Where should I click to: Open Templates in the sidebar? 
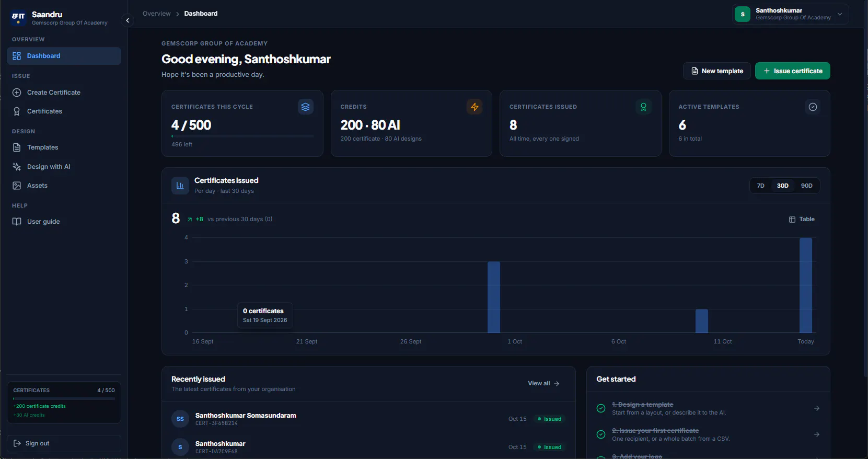point(64,147)
